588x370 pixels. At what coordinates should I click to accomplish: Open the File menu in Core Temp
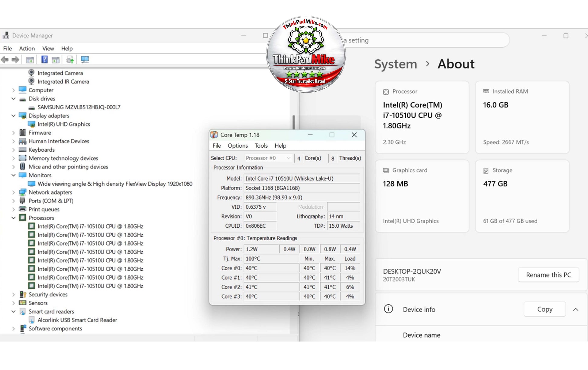[217, 146]
